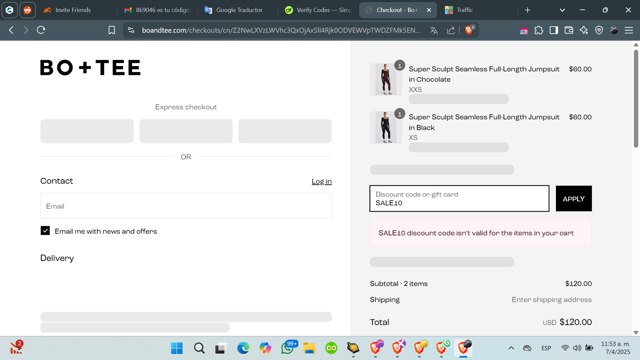Switch to the Google Traductor tab
The width and height of the screenshot is (640, 360).
[x=239, y=10]
